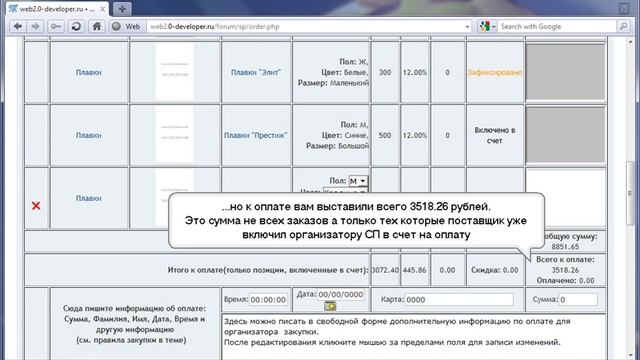Open the Плавки "Элит" product link
The image size is (640, 360).
(256, 72)
